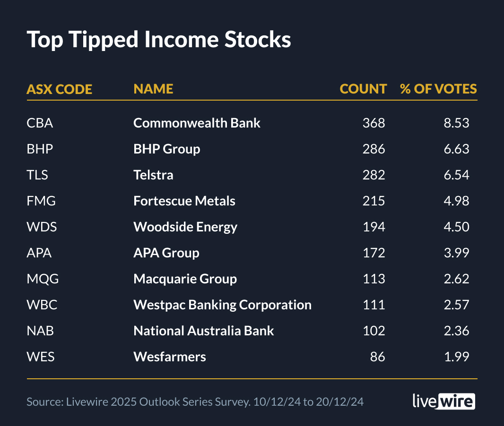Click the Wesfarmers name
Viewport: 504px width, 426px height.
click(169, 357)
